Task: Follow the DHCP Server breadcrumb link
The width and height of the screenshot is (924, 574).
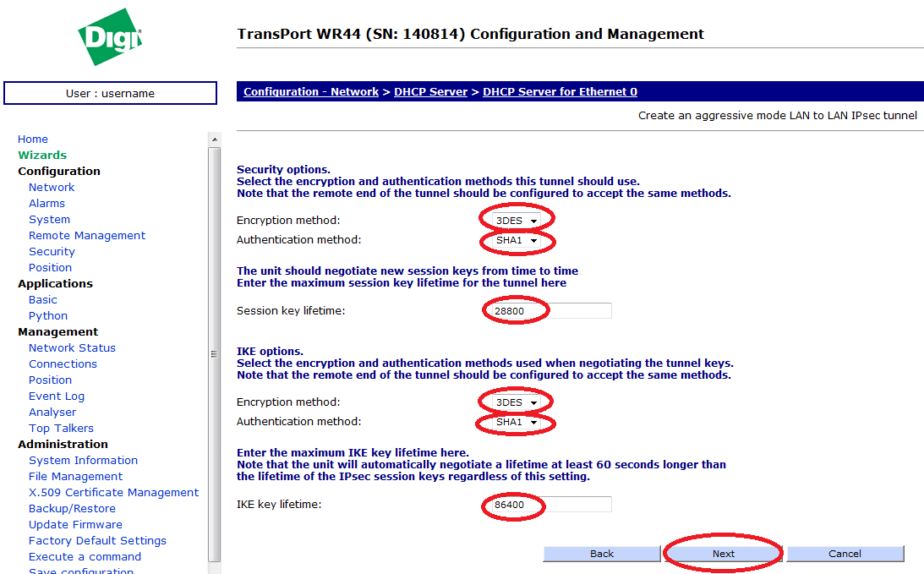Action: (x=430, y=92)
